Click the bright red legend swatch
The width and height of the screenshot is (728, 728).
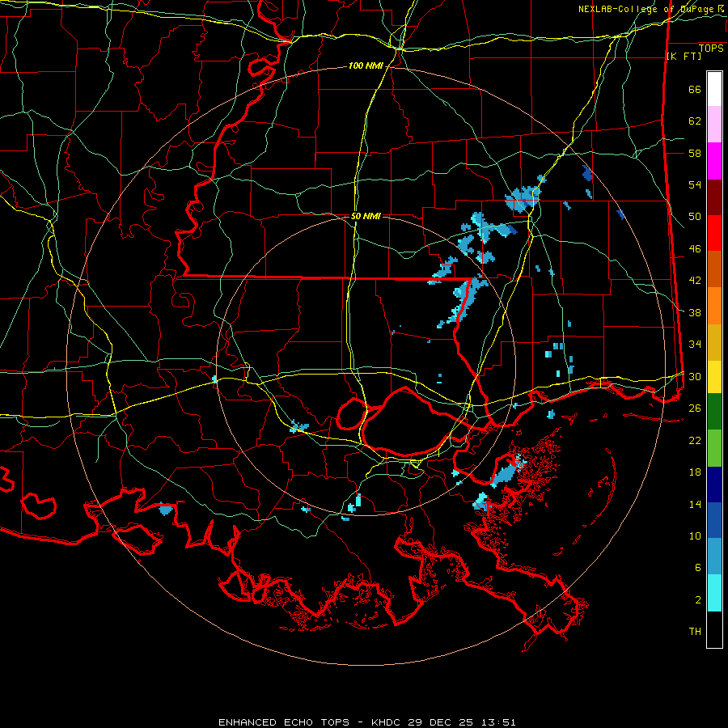(714, 233)
